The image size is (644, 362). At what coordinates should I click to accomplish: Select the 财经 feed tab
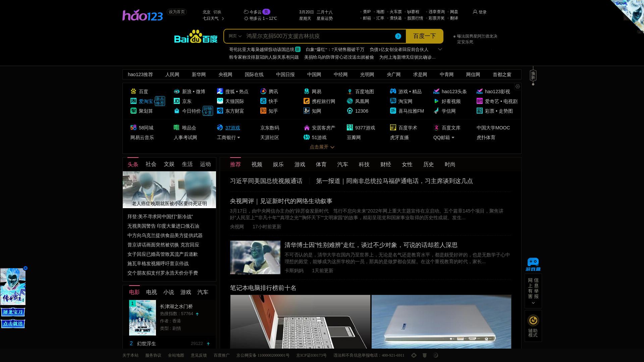(386, 165)
